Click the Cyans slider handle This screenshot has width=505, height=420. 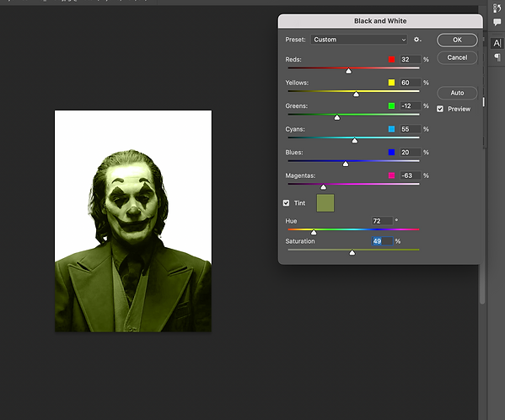[x=355, y=141]
